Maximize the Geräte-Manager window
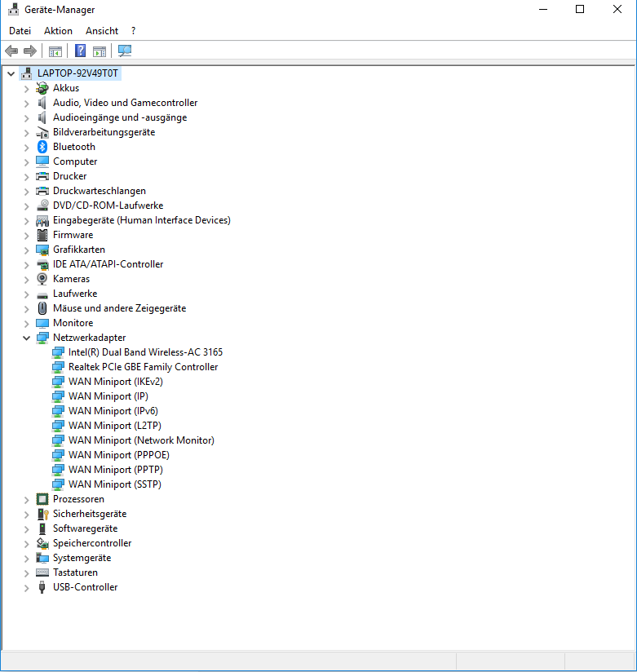This screenshot has width=637, height=672. [x=580, y=10]
